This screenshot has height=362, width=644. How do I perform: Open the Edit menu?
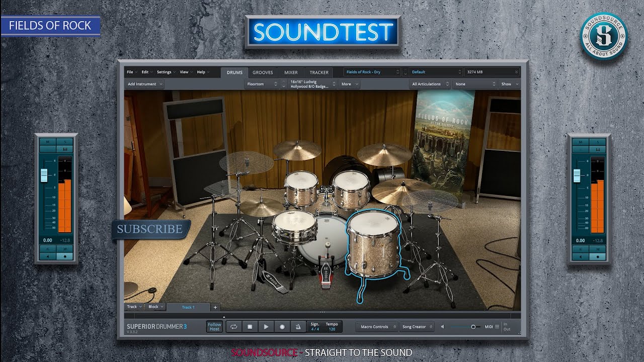pos(146,72)
